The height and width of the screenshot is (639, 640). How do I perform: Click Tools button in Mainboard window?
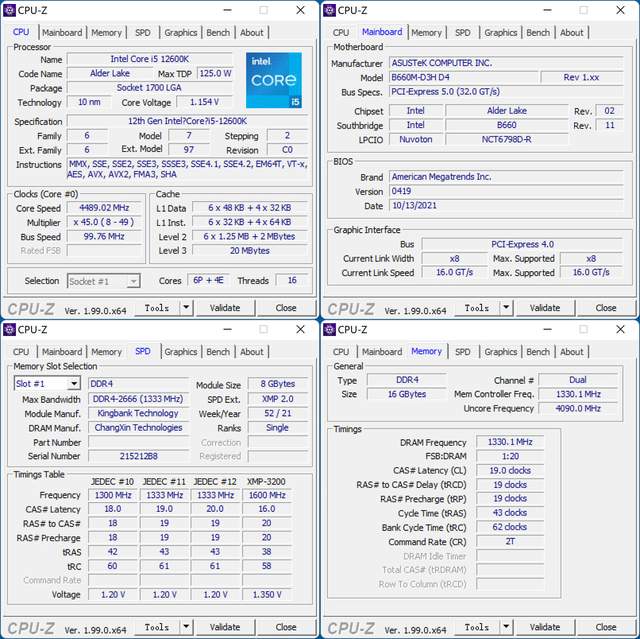[477, 308]
